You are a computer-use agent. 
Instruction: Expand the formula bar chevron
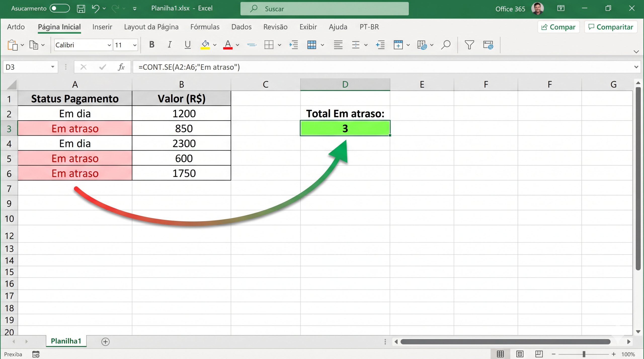[x=636, y=67]
